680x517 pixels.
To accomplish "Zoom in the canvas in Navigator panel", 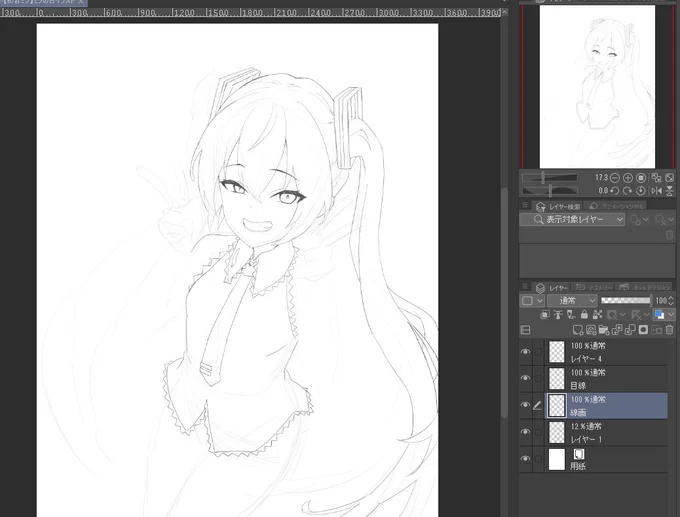I will point(628,178).
